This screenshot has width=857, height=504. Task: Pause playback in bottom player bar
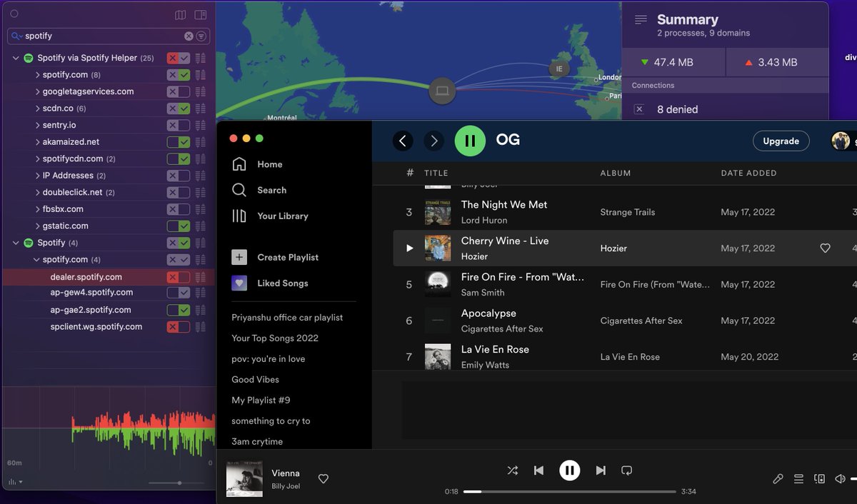point(569,470)
